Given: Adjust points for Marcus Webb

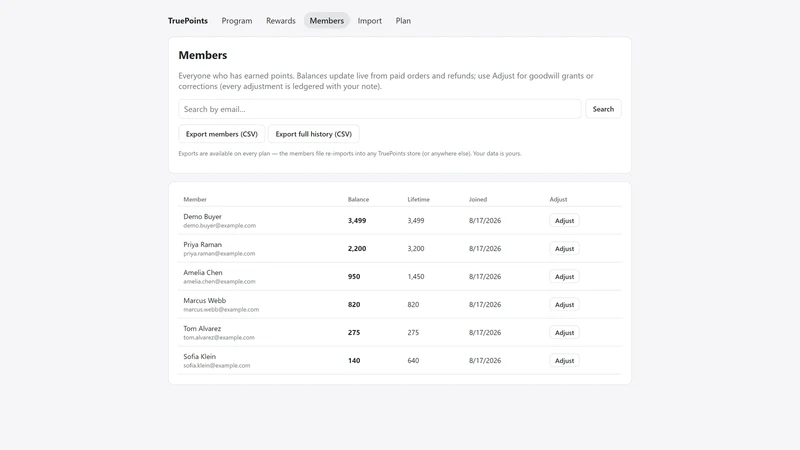Looking at the screenshot, I should tap(564, 305).
